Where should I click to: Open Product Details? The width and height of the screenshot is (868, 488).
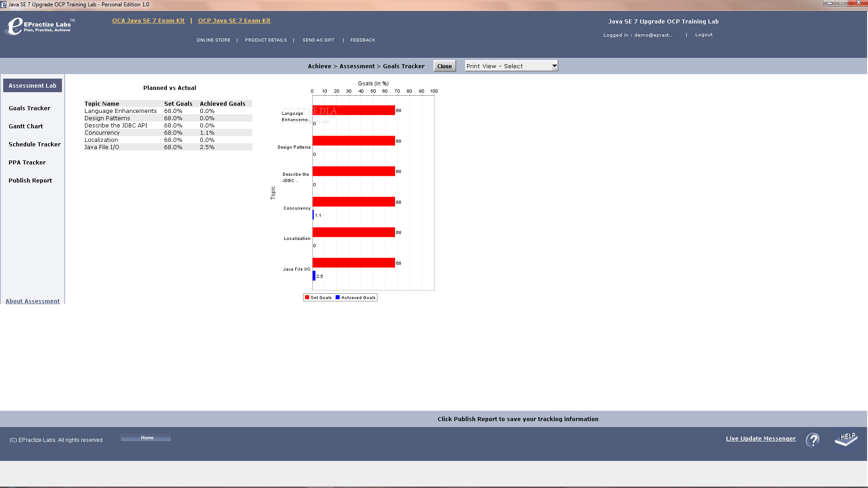click(x=266, y=40)
